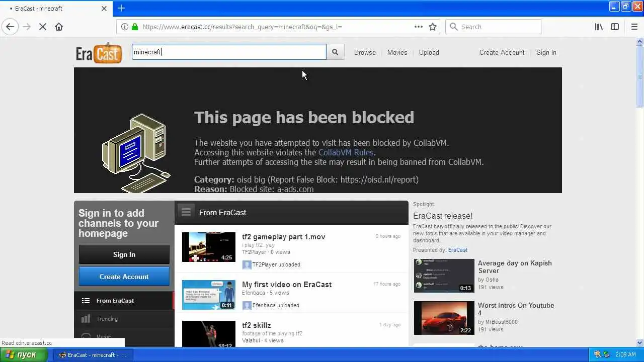This screenshot has height=362, width=644.
Task: Click the taskbar clock 2:09 AM
Action: (x=625, y=354)
